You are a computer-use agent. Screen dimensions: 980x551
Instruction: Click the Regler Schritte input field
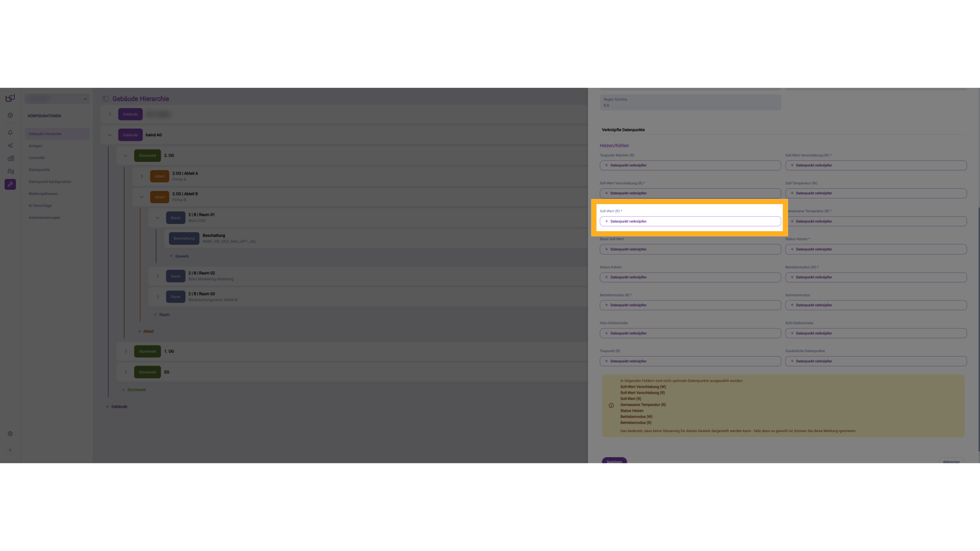tap(690, 103)
